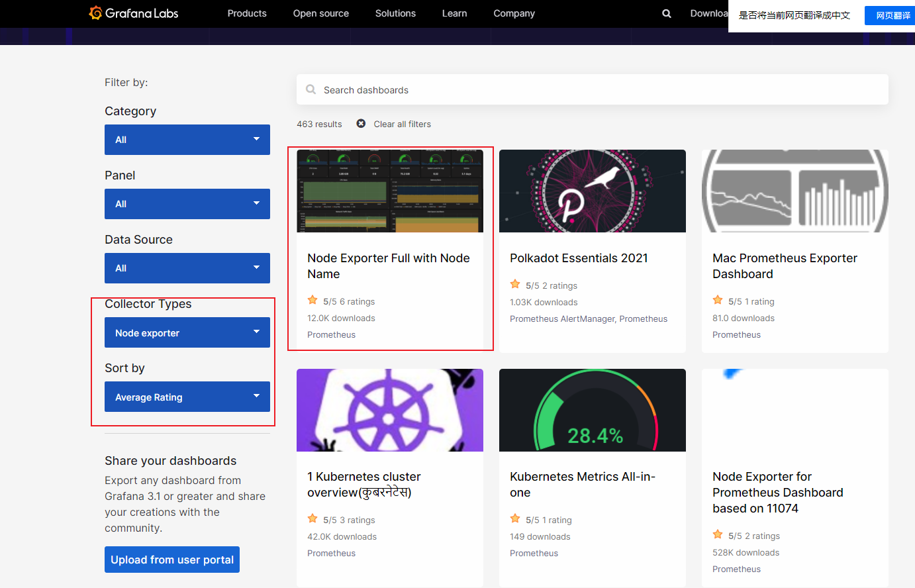
Task: Click '81.0 downloads' text
Action: tap(744, 318)
